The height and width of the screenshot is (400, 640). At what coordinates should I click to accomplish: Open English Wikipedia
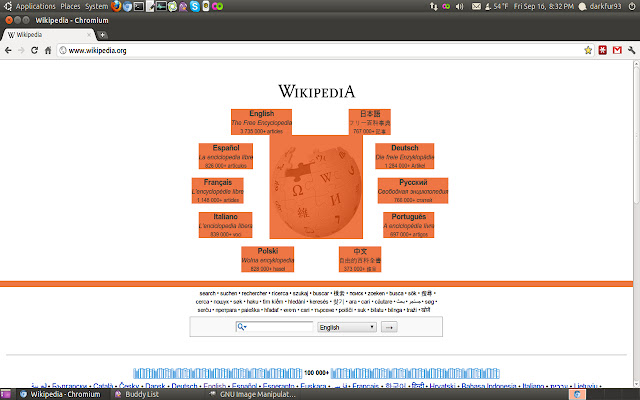coord(261,122)
